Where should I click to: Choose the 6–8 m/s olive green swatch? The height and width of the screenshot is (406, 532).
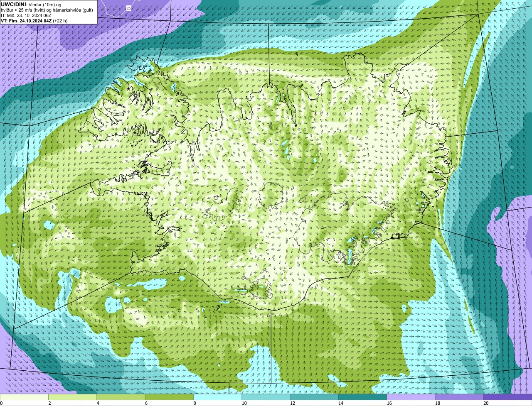coord(170,397)
